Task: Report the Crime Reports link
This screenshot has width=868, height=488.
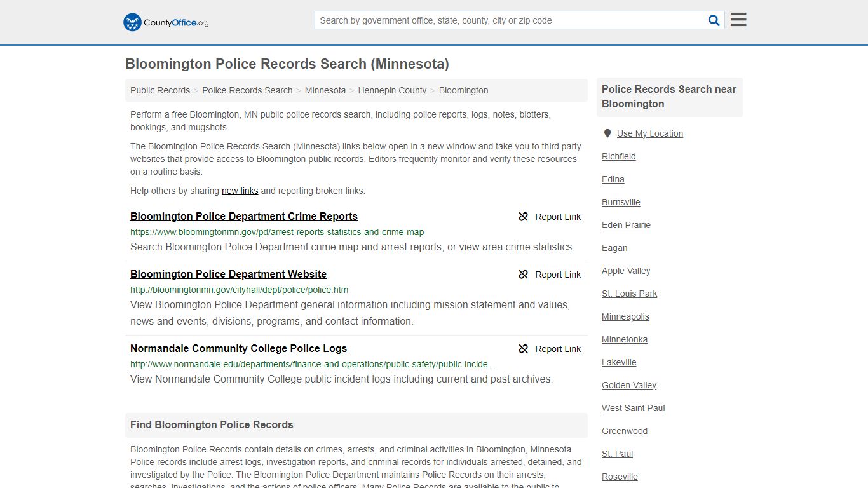Action: tap(550, 217)
